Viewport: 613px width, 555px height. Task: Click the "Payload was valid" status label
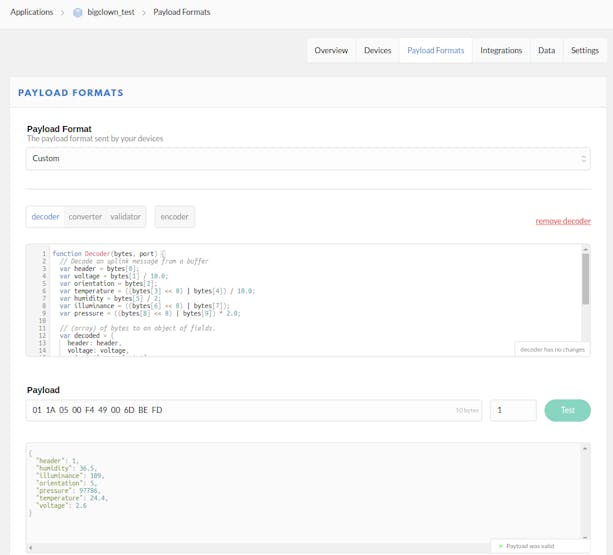pyautogui.click(x=530, y=546)
